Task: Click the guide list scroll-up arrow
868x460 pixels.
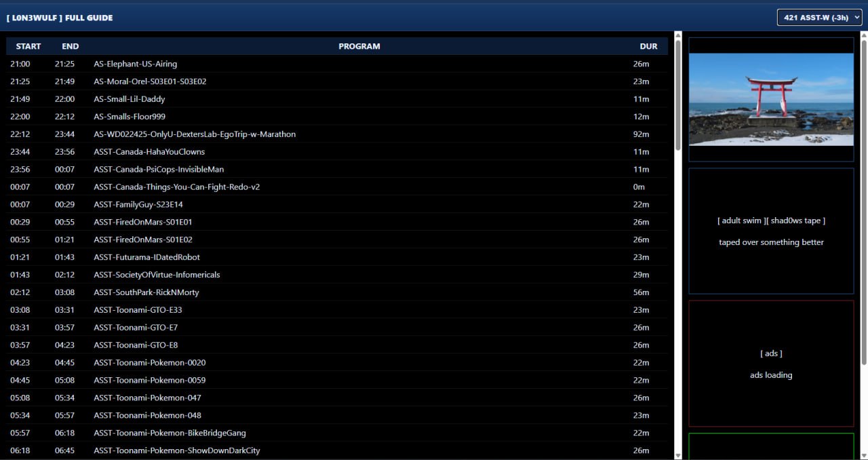Action: (678, 36)
